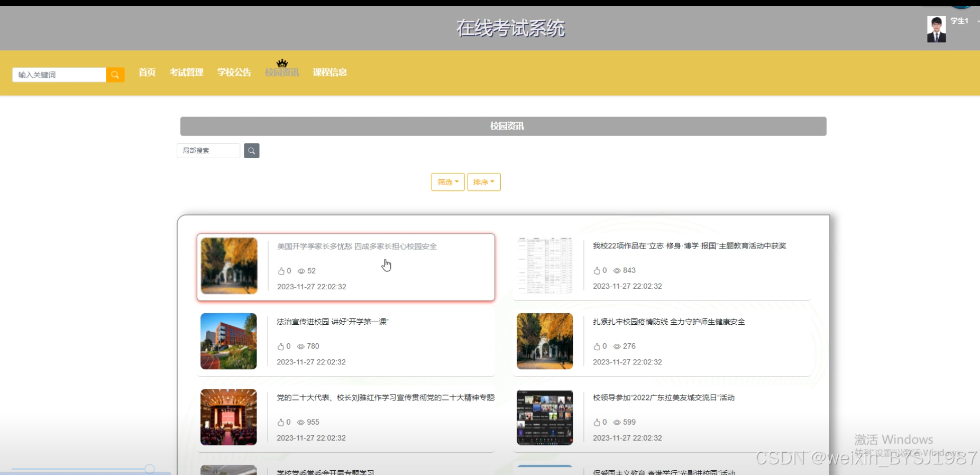
Task: Click the eye view icon beside 843
Action: click(617, 271)
